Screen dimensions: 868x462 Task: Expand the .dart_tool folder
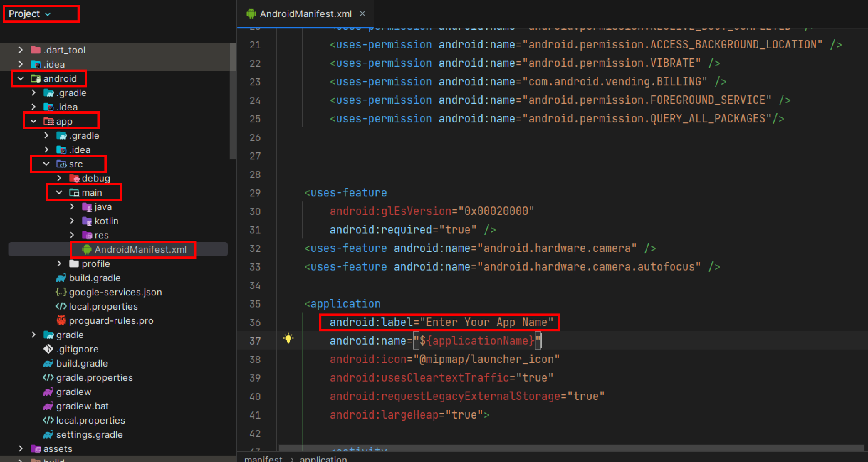tap(21, 50)
